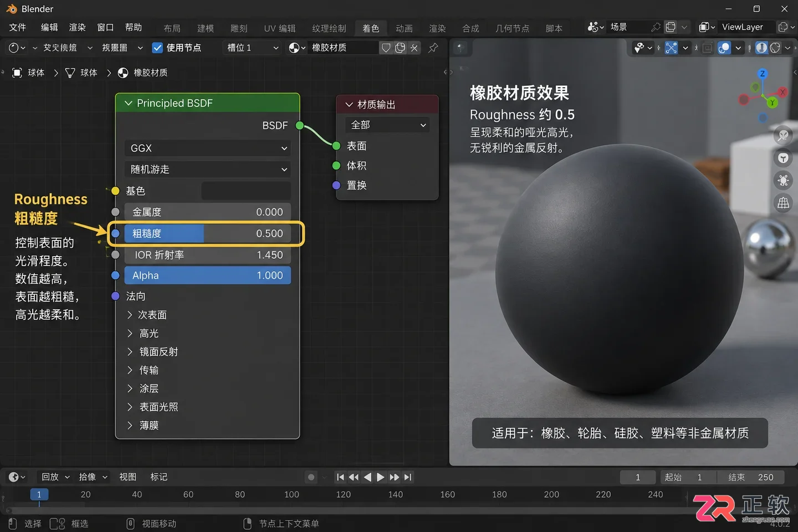798x532 pixels.
Task: Switch to the 建模 workspace tab
Action: (206, 28)
